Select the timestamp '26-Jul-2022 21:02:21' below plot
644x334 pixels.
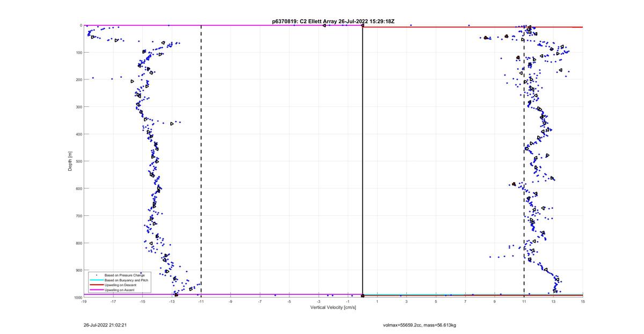(x=105, y=325)
